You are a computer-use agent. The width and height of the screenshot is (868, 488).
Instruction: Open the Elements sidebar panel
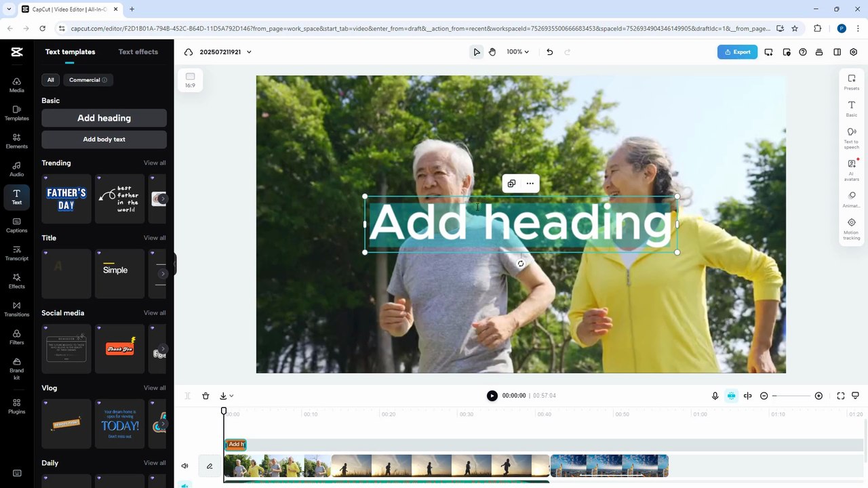click(16, 141)
